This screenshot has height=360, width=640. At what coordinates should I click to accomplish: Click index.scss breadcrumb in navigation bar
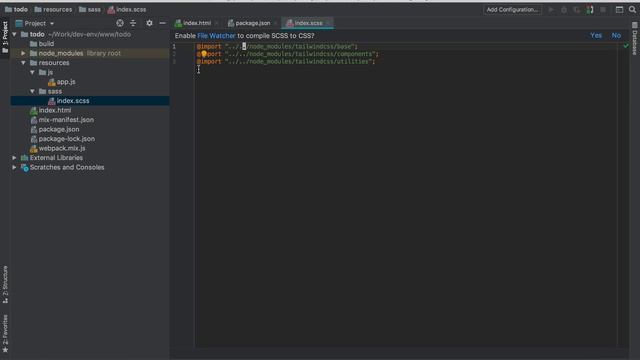pyautogui.click(x=127, y=9)
